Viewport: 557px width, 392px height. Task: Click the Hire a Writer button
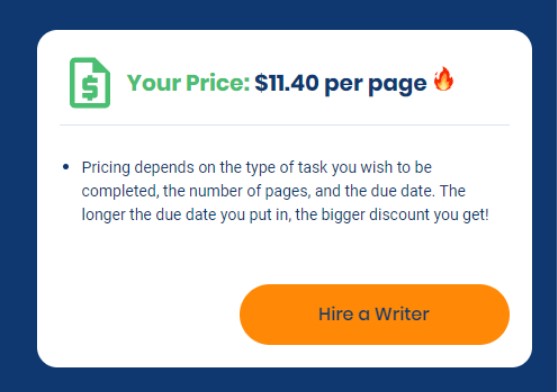click(x=375, y=314)
